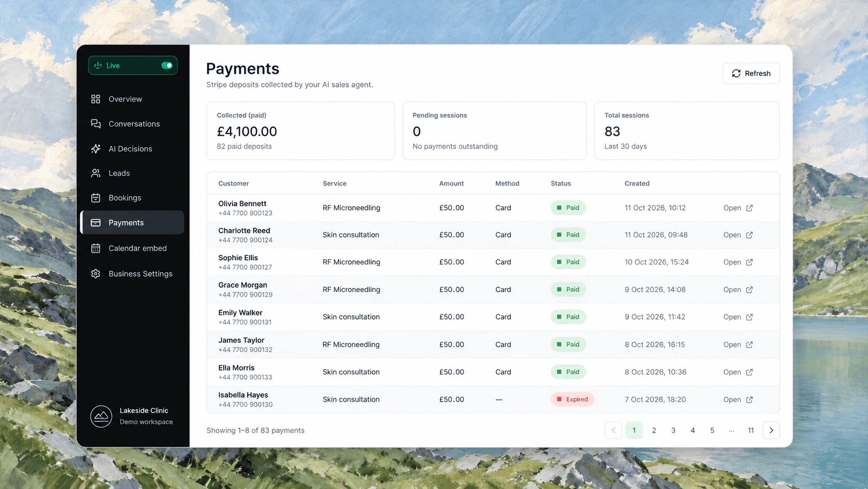The height and width of the screenshot is (489, 868).
Task: Click the AI Decisions sparkle icon
Action: click(x=96, y=149)
